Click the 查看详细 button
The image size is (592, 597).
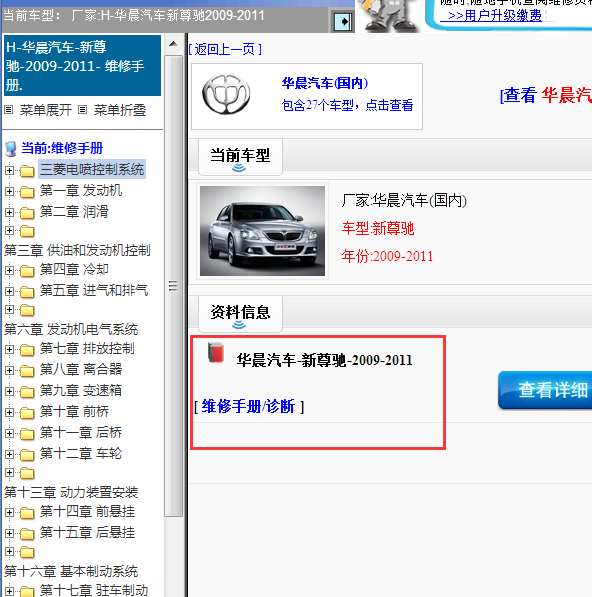click(545, 390)
